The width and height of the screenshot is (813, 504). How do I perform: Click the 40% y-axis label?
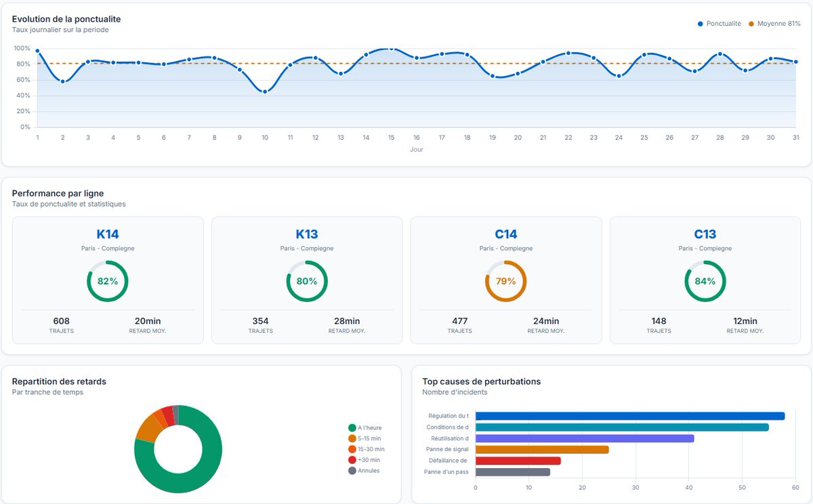tap(23, 96)
